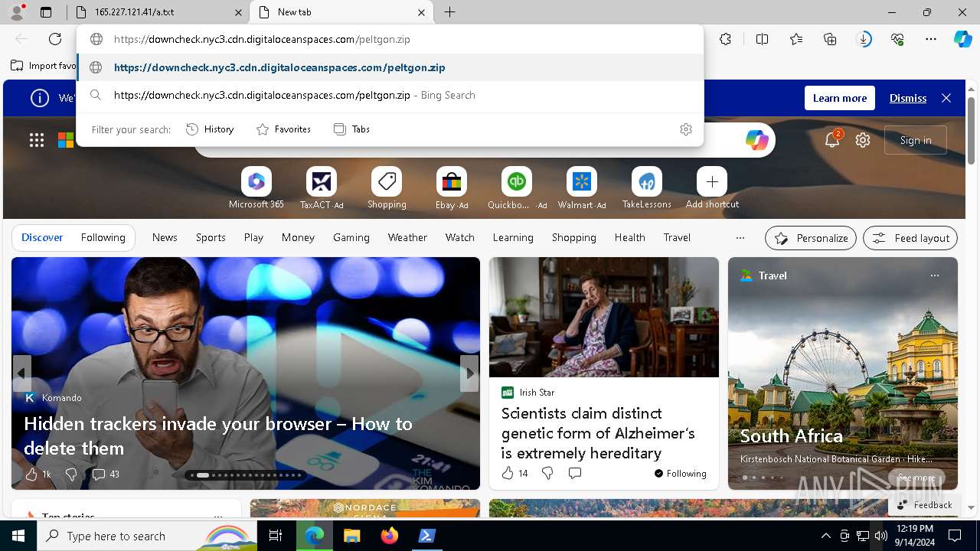Click the Personalize button
The image size is (980, 551).
(x=811, y=238)
